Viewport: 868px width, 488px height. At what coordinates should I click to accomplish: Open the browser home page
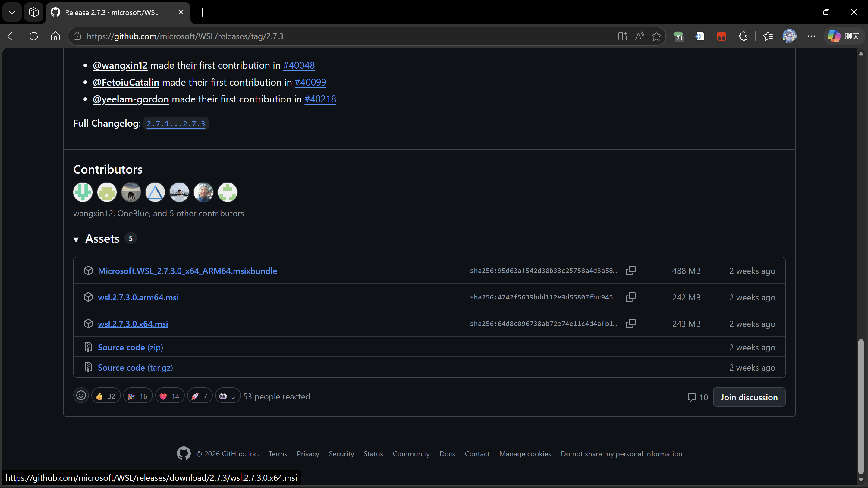coord(55,36)
